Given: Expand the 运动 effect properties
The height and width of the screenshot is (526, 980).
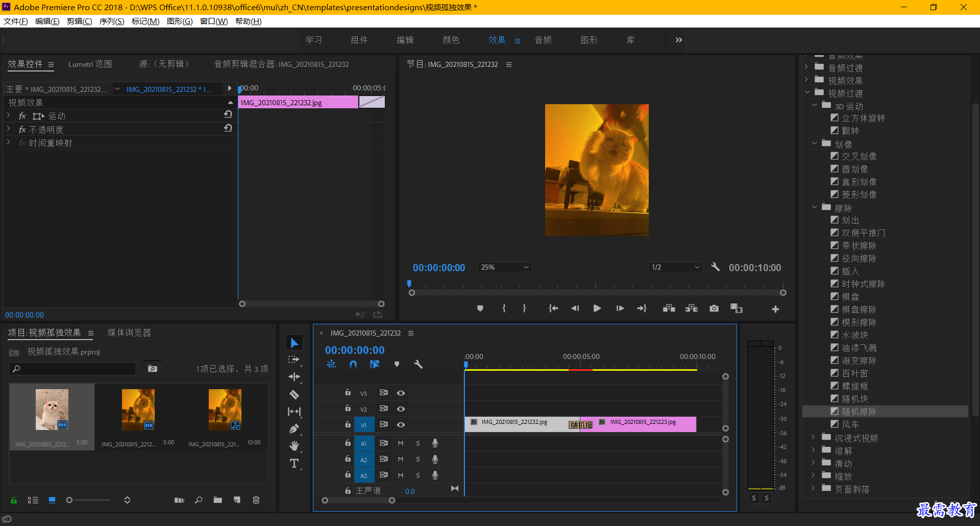Looking at the screenshot, I should coord(9,115).
